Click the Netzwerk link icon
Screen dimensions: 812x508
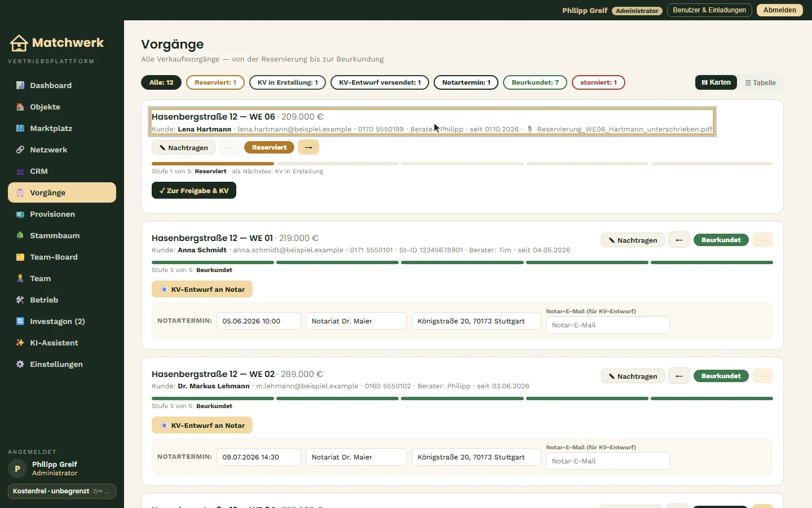point(20,150)
